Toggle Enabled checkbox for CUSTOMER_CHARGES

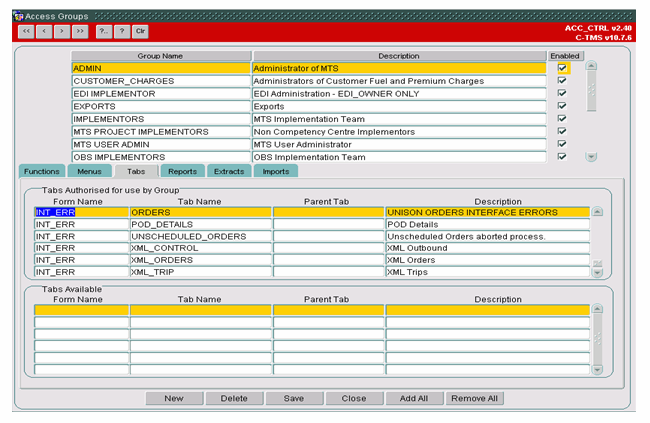pyautogui.click(x=562, y=80)
